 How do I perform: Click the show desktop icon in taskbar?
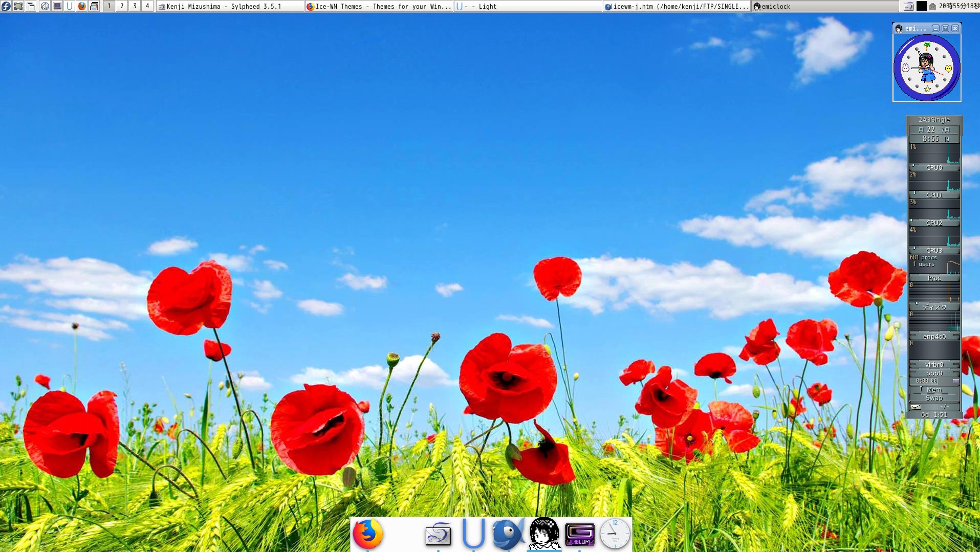[x=18, y=6]
